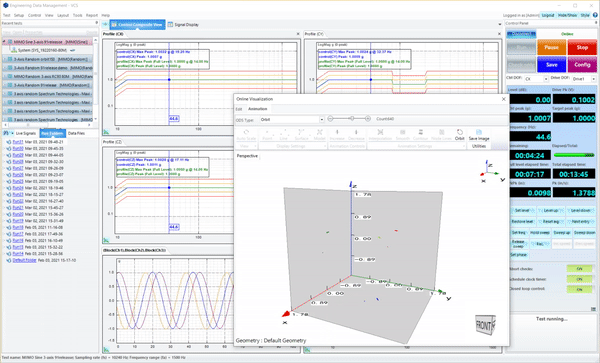Toggle the Abort checks ON switch
Viewport: 600px width, 363px height.
click(579, 269)
